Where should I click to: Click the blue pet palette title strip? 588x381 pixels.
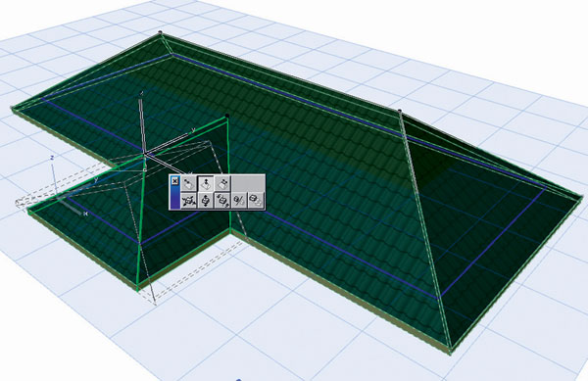pos(174,198)
